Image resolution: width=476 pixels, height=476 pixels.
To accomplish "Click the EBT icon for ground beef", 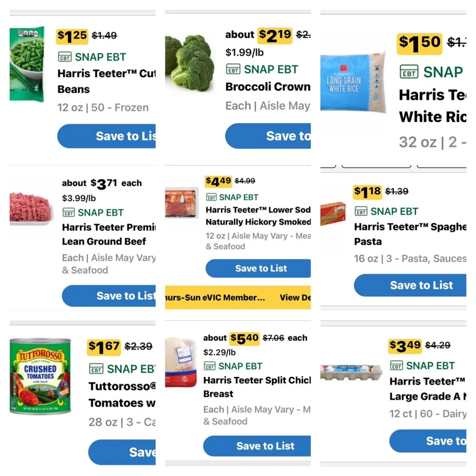I will [68, 212].
